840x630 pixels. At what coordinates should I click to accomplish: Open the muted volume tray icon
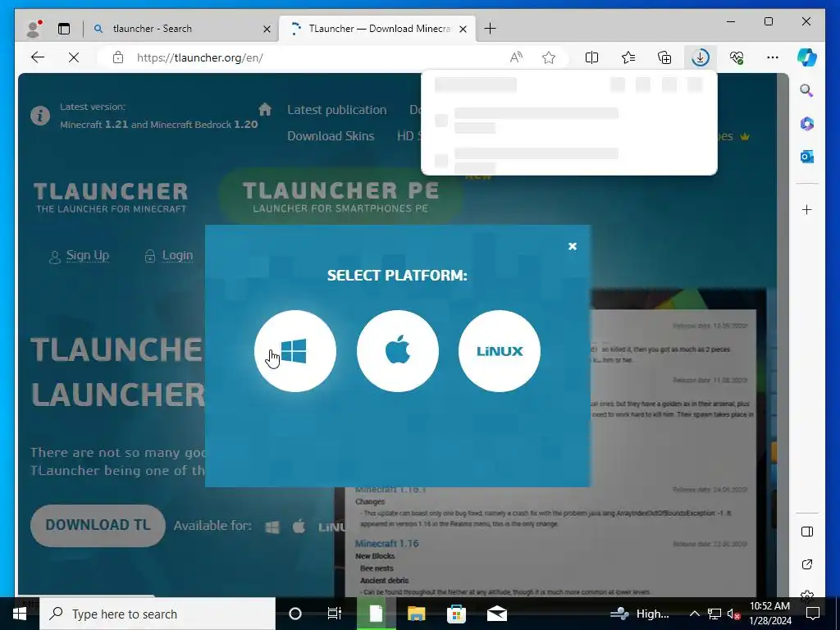tap(733, 614)
